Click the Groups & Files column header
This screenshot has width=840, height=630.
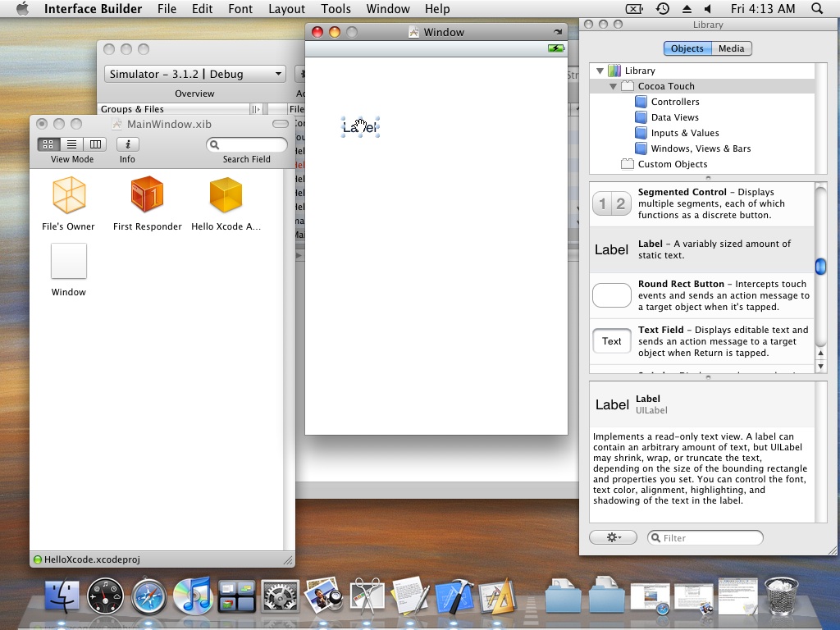[176, 109]
